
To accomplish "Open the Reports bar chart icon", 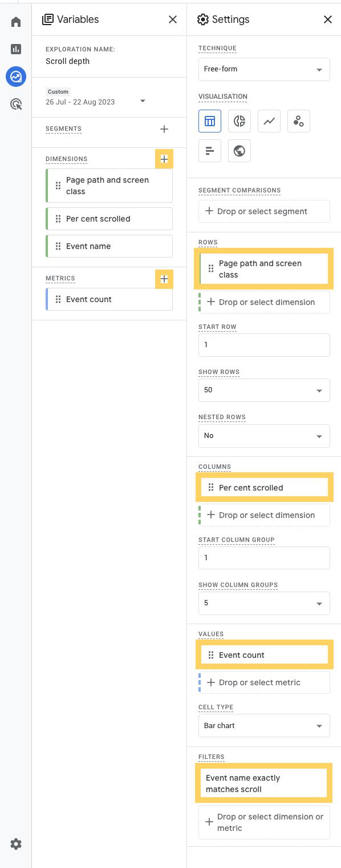I will [16, 49].
